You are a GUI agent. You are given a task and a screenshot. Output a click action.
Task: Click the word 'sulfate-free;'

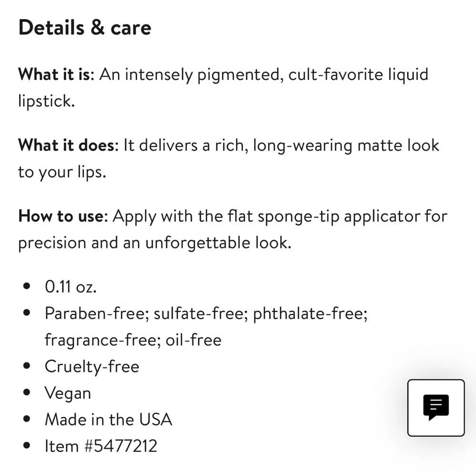pos(201,313)
